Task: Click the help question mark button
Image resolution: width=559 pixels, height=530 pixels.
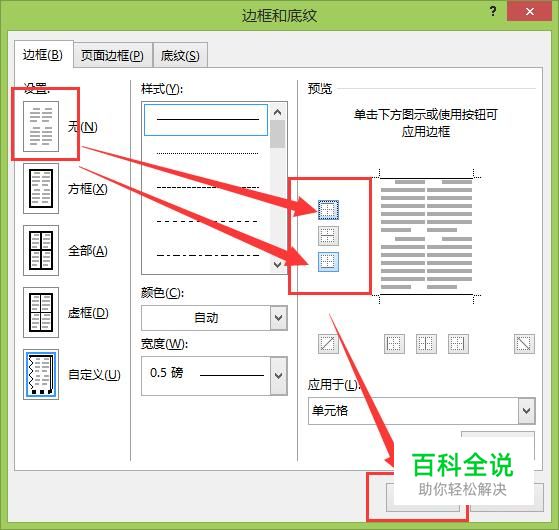Action: (493, 11)
